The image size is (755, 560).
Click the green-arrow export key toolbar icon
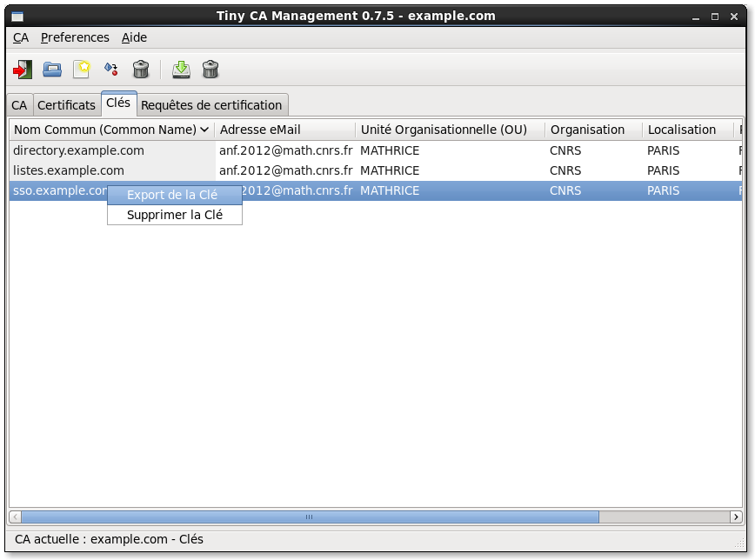181,69
